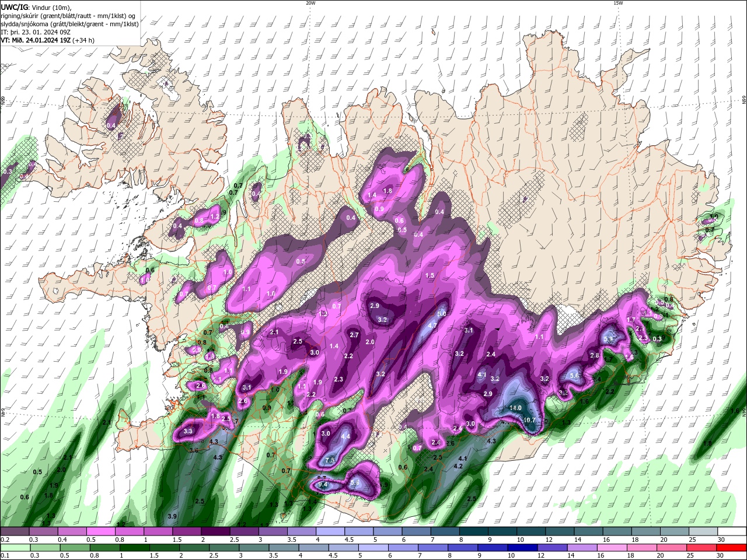Image resolution: width=747 pixels, height=560 pixels.
Task: Click the 14.0 precipitation value on the map
Action: tap(515, 408)
